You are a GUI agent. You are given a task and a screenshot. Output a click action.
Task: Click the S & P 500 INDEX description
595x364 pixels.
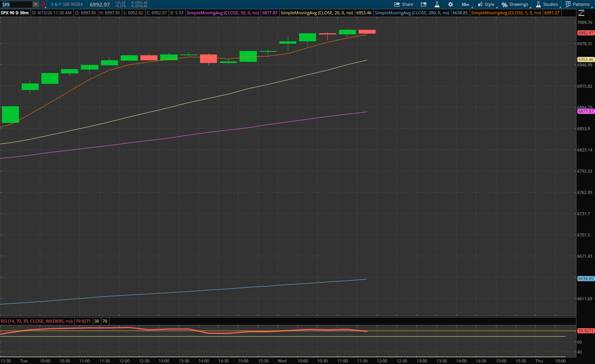tap(66, 4)
